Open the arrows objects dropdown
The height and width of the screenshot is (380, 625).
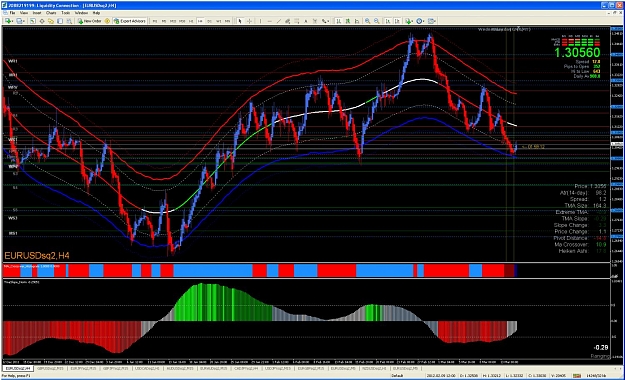(x=326, y=21)
